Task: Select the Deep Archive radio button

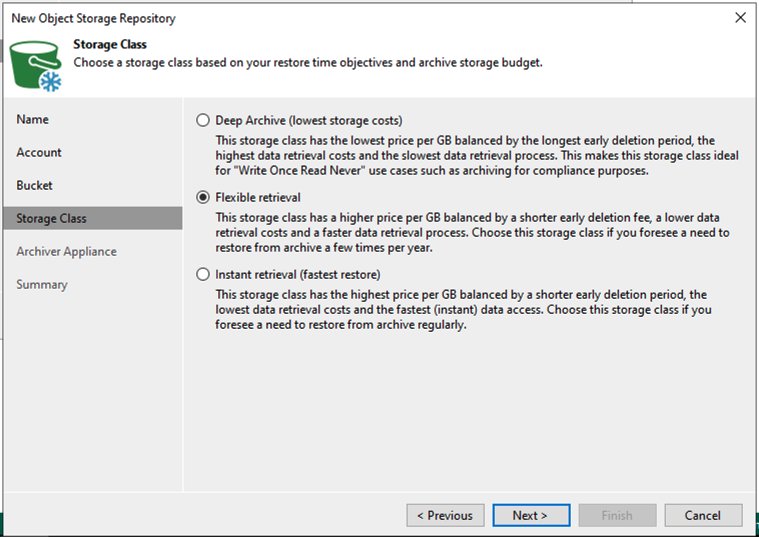Action: [203, 120]
